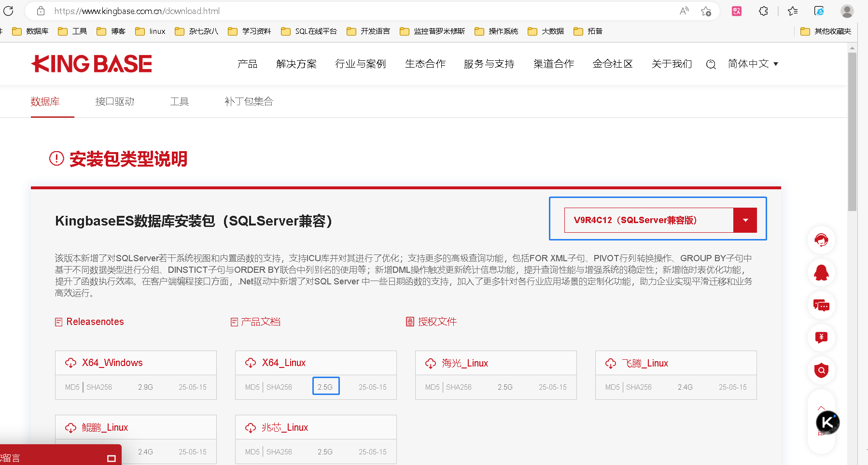Click the 海光_Linux download cloud icon
Image resolution: width=868 pixels, height=465 pixels.
tap(431, 363)
